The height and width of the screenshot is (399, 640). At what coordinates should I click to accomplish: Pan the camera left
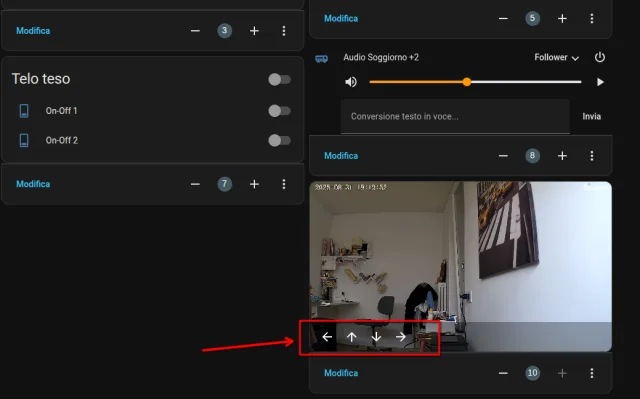(x=327, y=337)
